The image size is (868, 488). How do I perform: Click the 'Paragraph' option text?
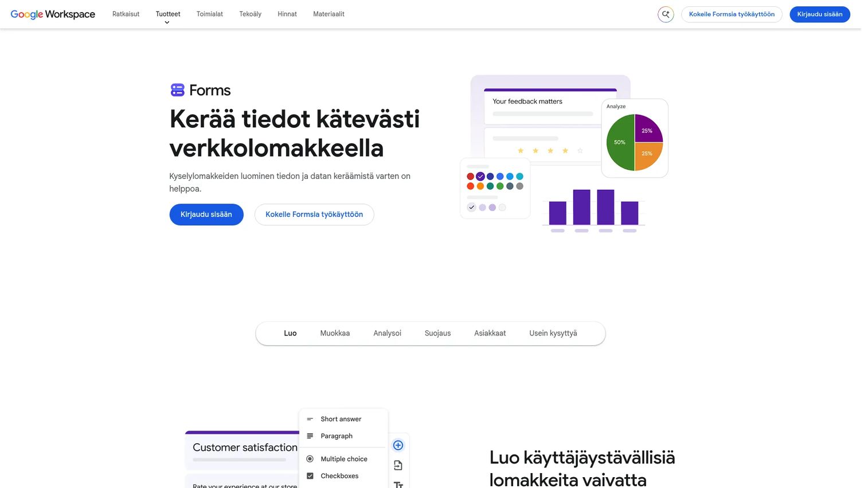[x=337, y=436]
